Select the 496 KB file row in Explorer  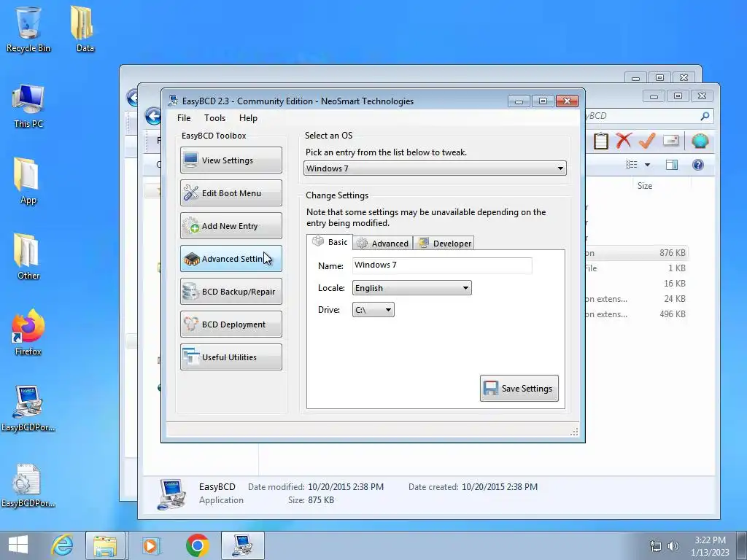click(636, 314)
